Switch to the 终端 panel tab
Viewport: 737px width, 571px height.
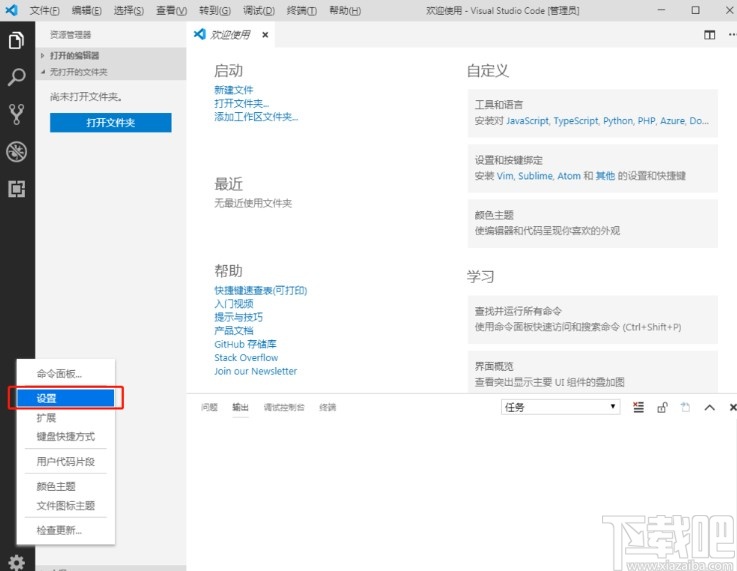pos(328,407)
